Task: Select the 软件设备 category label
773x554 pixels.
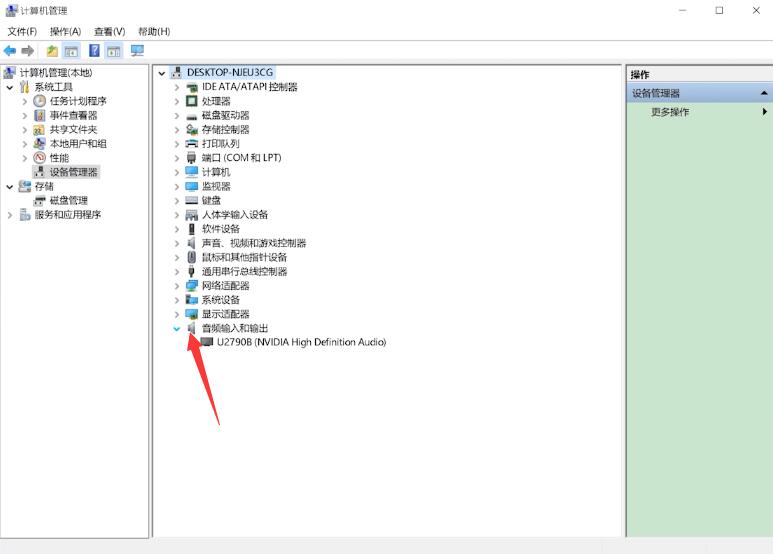Action: pyautogui.click(x=220, y=229)
